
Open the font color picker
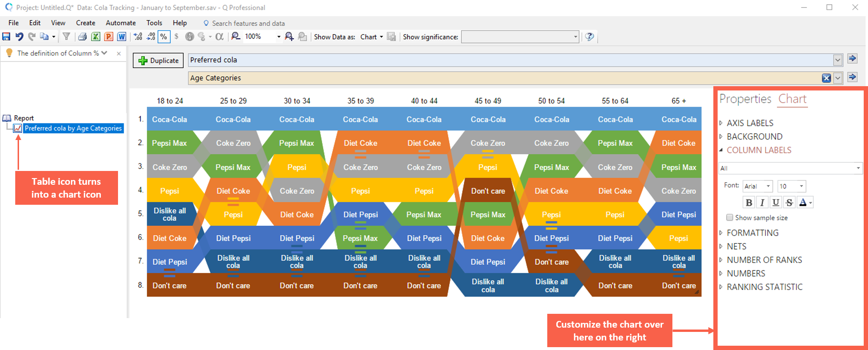pos(805,202)
